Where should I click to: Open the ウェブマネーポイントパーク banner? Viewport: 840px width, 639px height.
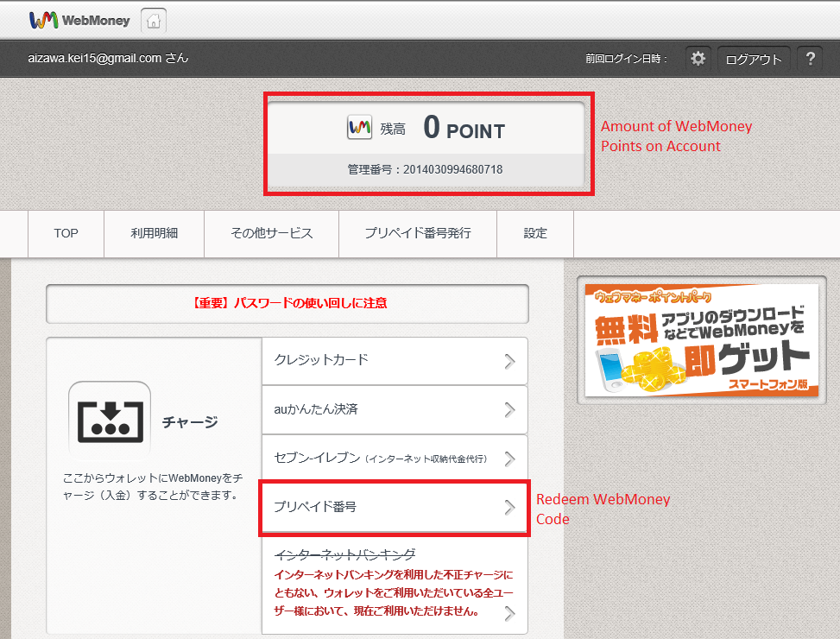(702, 341)
